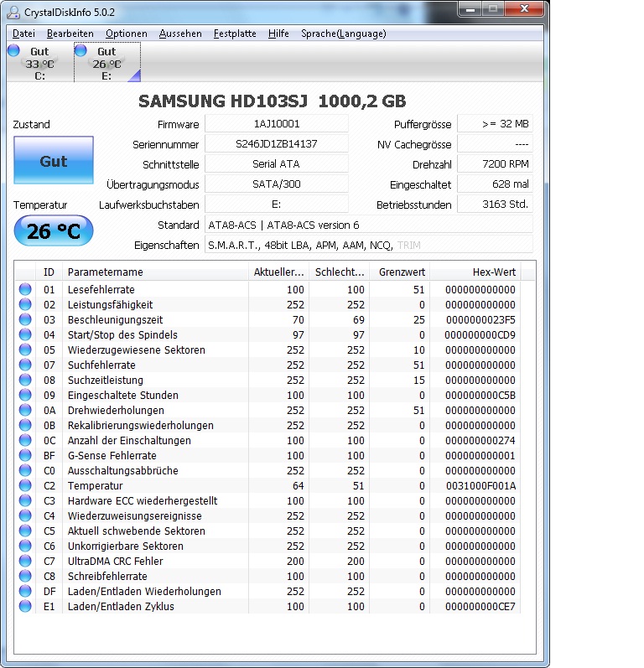Screen dimensions: 644x668
Task: Click status orb beside Suchzeitleistung
Action: point(25,380)
